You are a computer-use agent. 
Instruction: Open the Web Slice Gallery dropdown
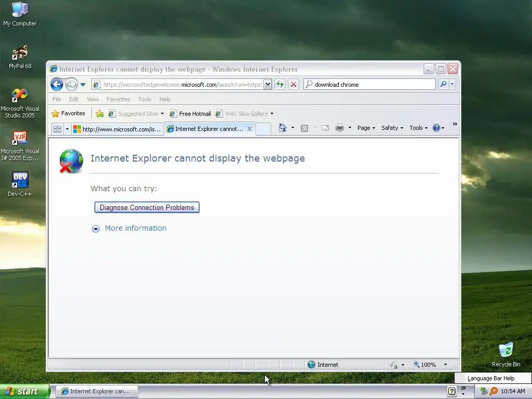pos(244,114)
